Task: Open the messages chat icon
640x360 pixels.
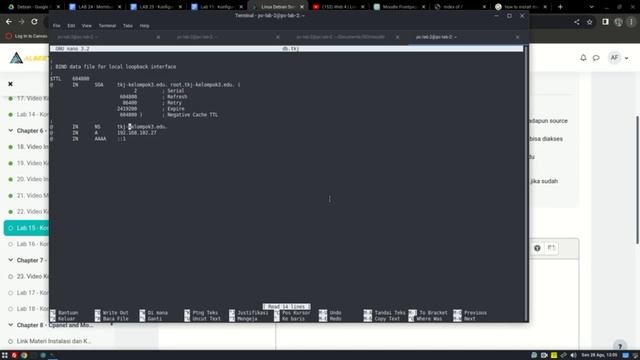Action: tap(596, 58)
